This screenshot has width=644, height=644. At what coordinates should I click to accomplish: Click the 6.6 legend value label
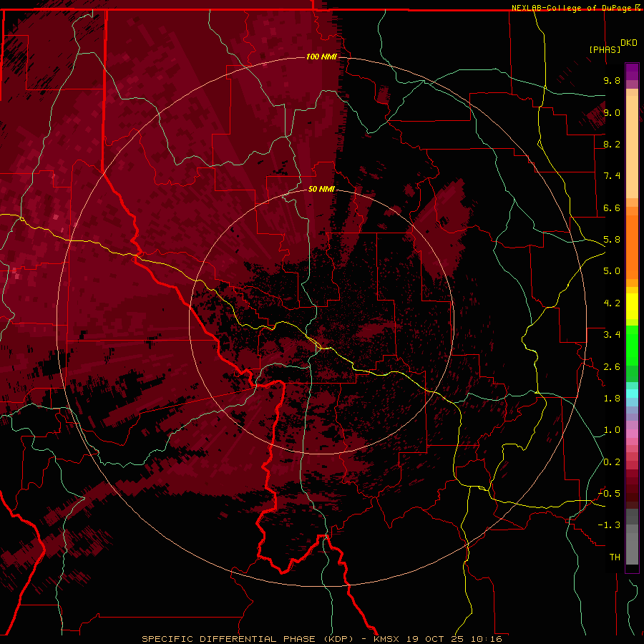(x=612, y=208)
